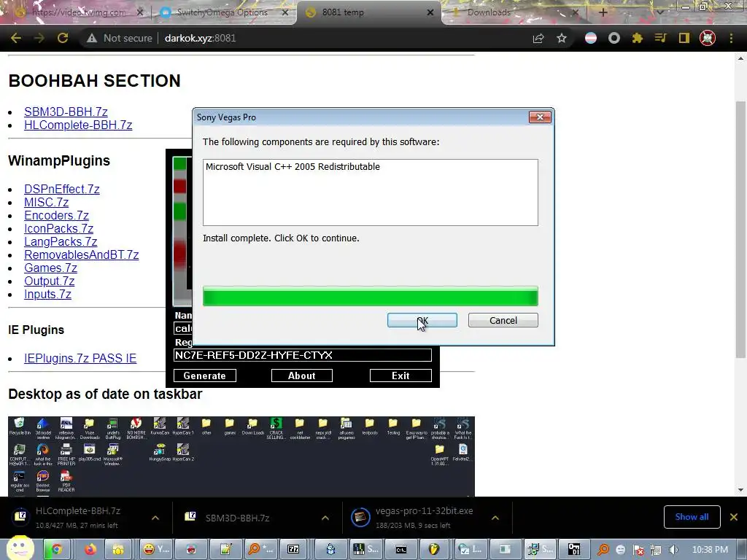Switch to the SwitchyOmega Options tab

222,12
